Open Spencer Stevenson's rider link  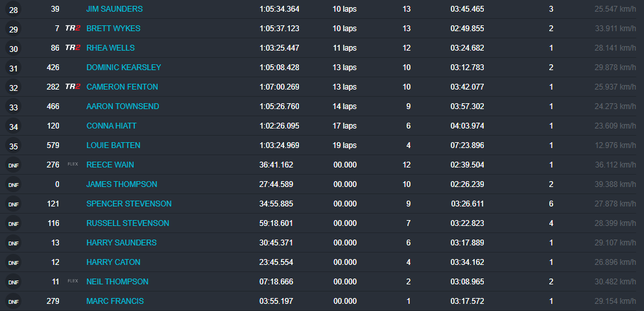tap(128, 204)
